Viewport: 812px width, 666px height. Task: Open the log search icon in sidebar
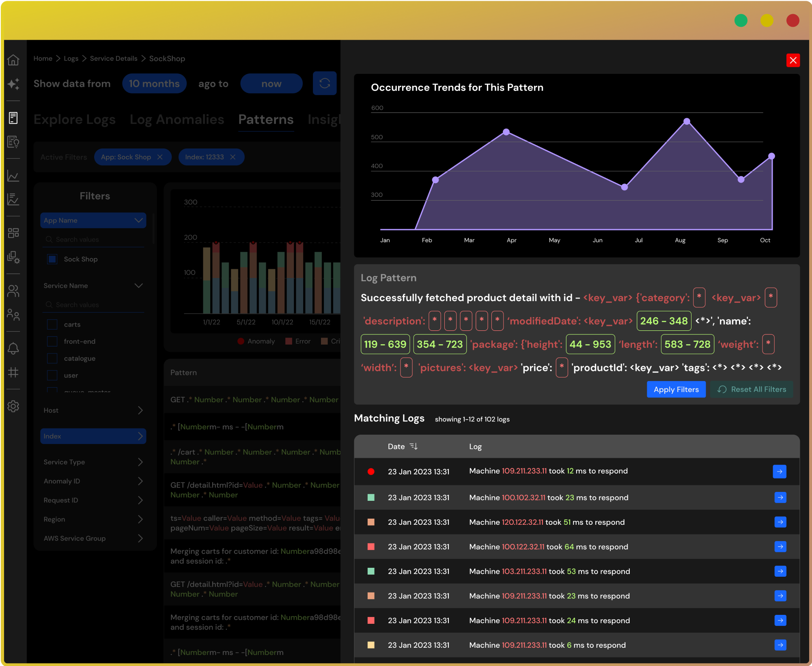(13, 142)
